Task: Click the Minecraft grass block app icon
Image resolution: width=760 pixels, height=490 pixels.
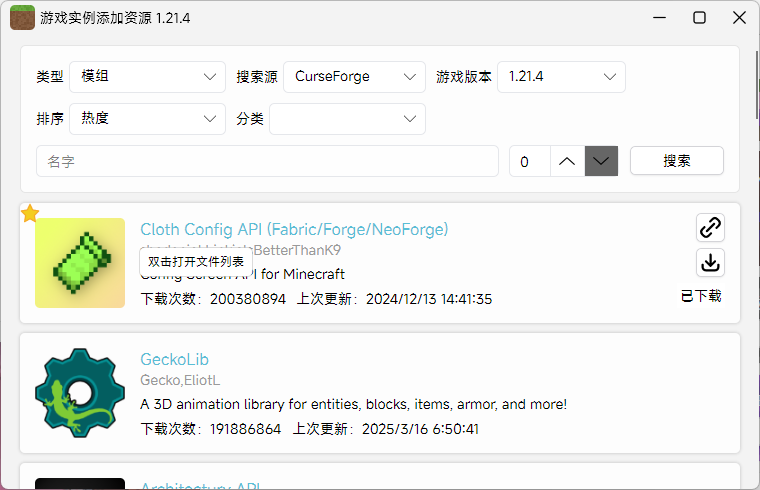Action: coord(22,18)
